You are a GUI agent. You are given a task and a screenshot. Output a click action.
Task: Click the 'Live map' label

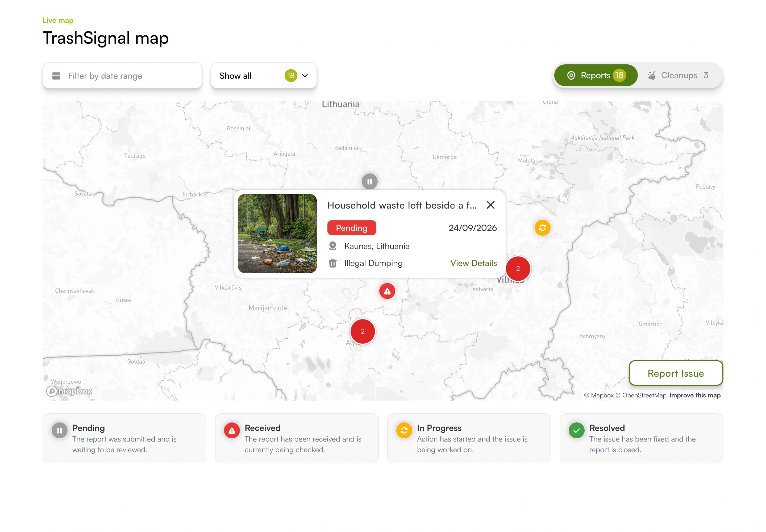[58, 20]
